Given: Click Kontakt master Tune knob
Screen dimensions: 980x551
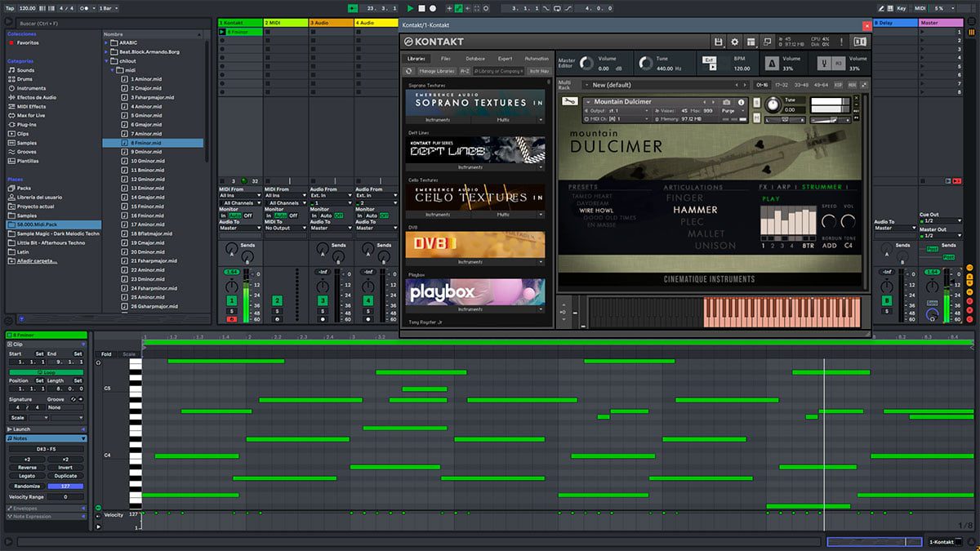Looking at the screenshot, I should point(645,64).
